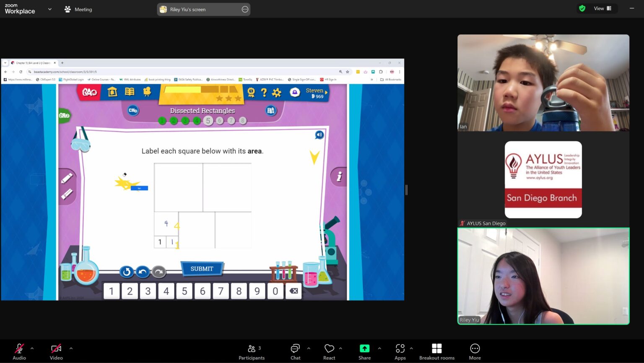Open the Apps panel
The image size is (644, 363).
click(400, 351)
